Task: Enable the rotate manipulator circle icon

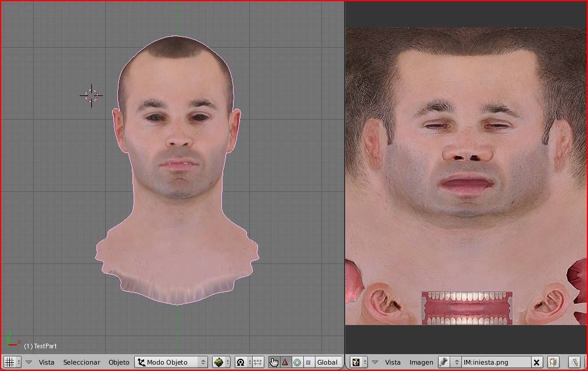Action: click(x=297, y=362)
